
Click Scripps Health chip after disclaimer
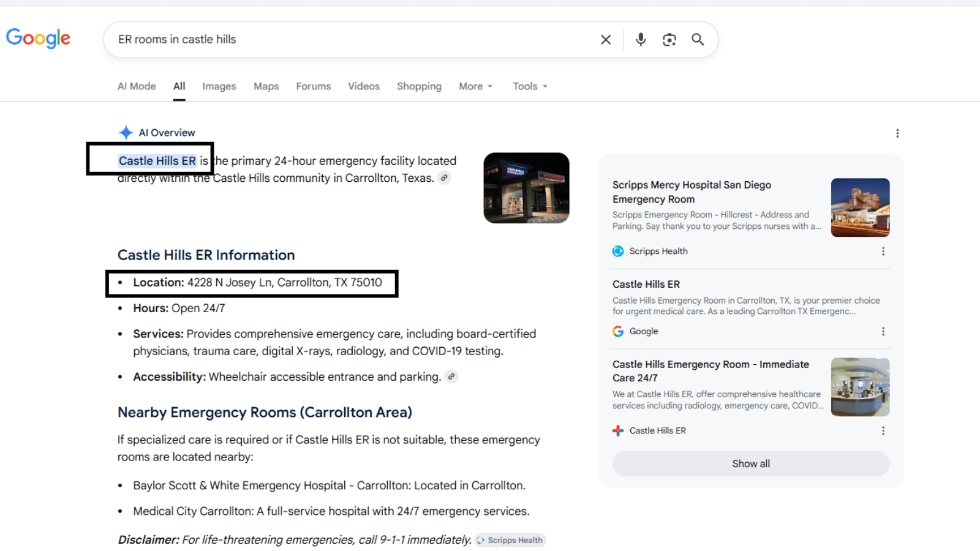(511, 540)
